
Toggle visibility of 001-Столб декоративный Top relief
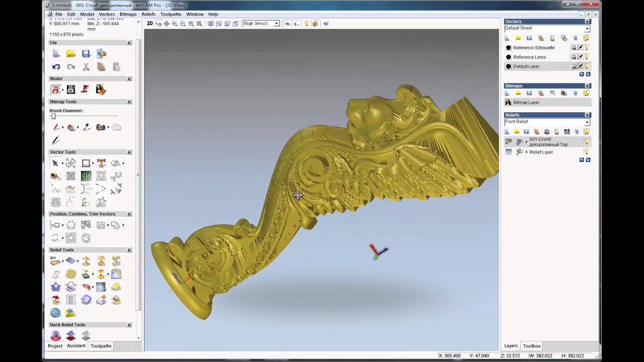pyautogui.click(x=587, y=142)
